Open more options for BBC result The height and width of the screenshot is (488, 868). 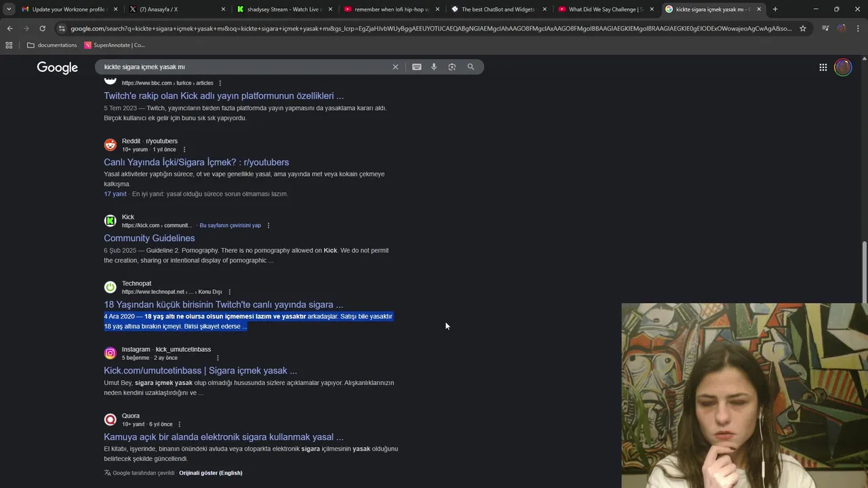point(220,83)
